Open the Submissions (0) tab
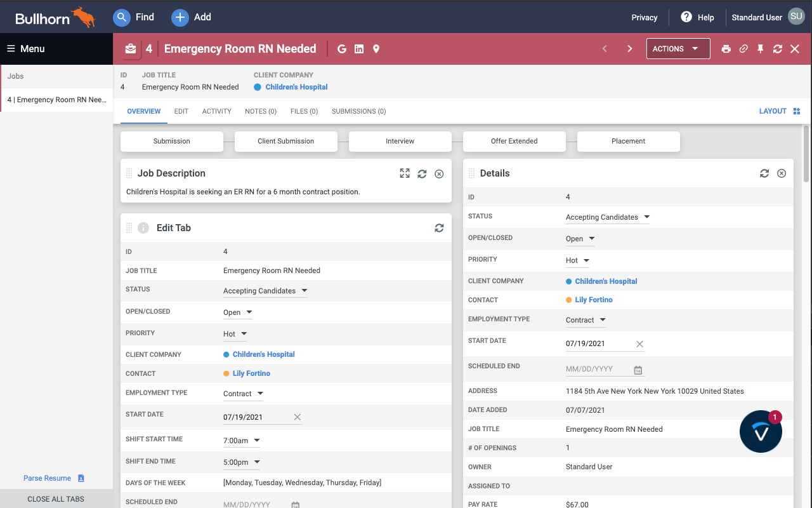 [359, 111]
